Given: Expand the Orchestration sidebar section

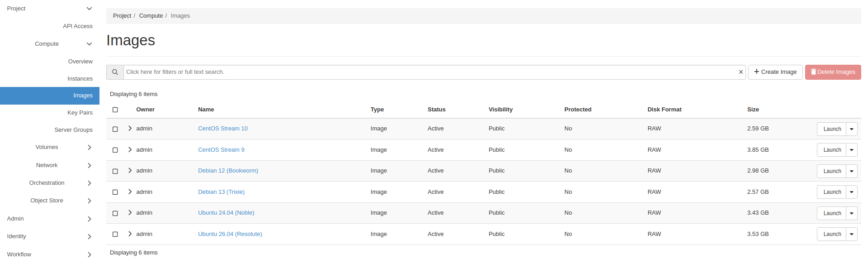Looking at the screenshot, I should click(x=50, y=183).
